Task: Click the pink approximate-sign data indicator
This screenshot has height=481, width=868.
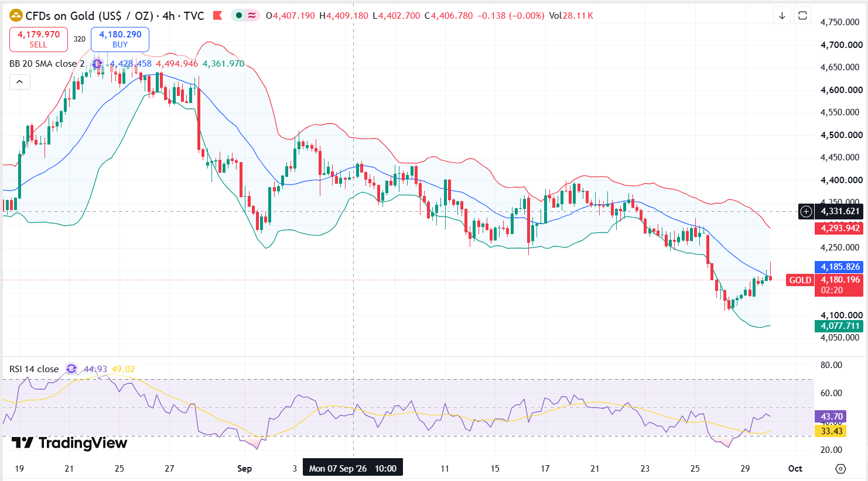Action: click(x=252, y=16)
